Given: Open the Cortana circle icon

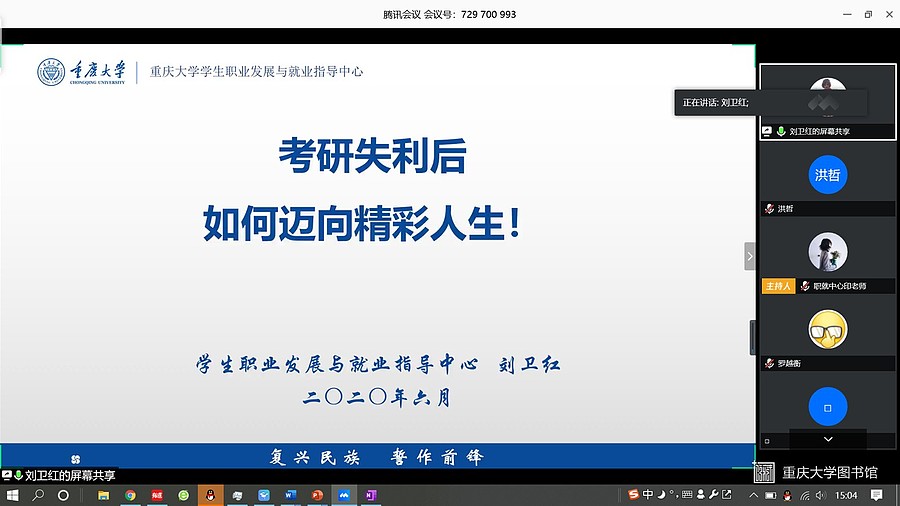Looking at the screenshot, I should [x=66, y=495].
